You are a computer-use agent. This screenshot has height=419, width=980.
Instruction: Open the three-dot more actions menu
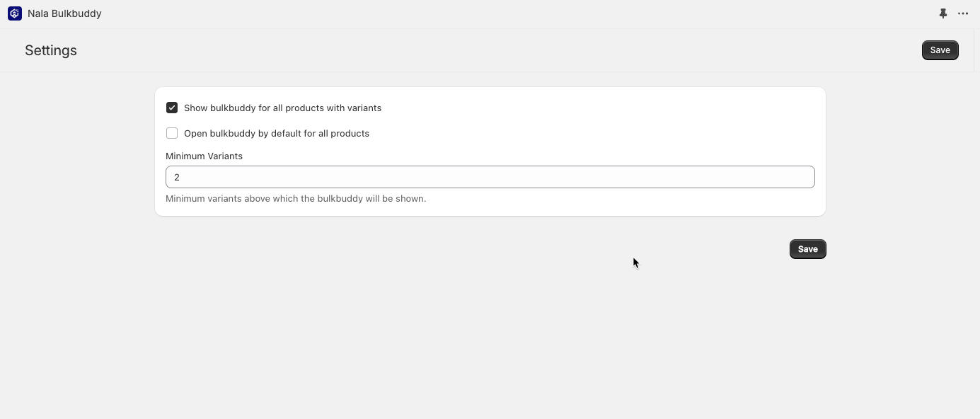[x=963, y=13]
